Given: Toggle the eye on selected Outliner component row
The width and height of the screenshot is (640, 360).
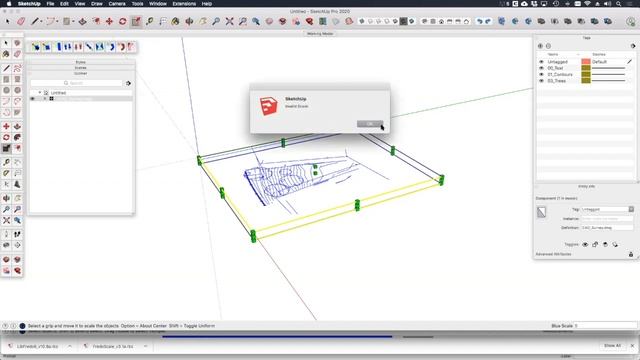Looking at the screenshot, I should pyautogui.click(x=33, y=99).
